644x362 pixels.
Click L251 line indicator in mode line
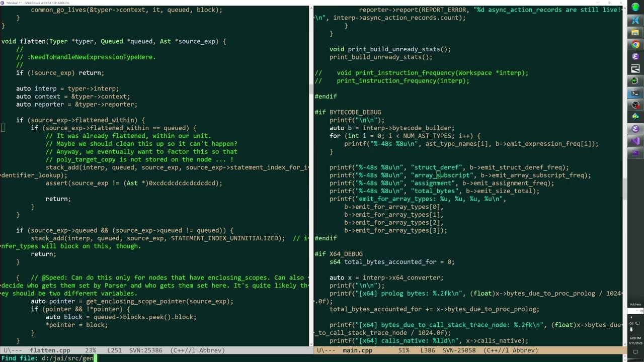(115, 350)
